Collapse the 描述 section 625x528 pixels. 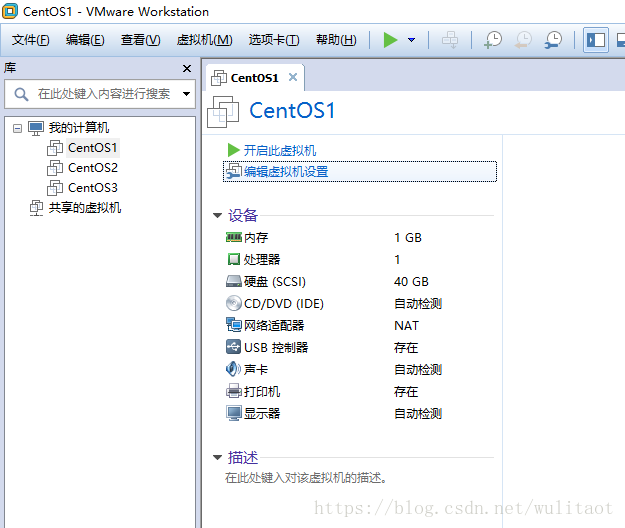pos(217,457)
